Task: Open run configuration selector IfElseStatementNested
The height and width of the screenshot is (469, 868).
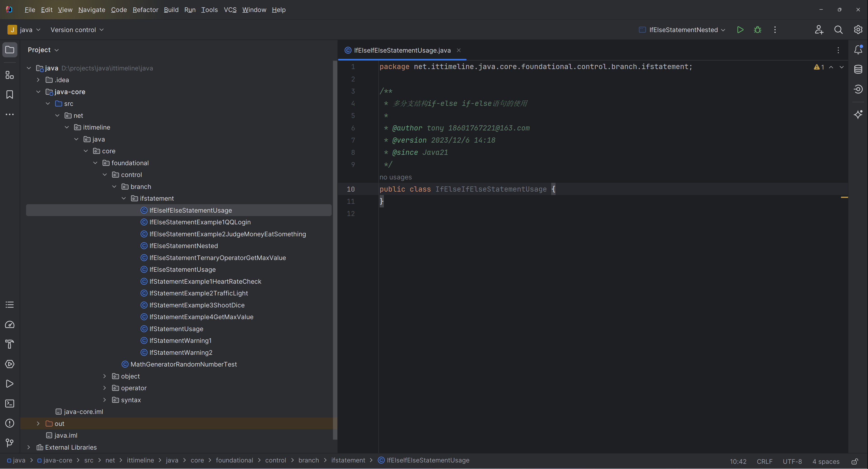Action: point(682,30)
